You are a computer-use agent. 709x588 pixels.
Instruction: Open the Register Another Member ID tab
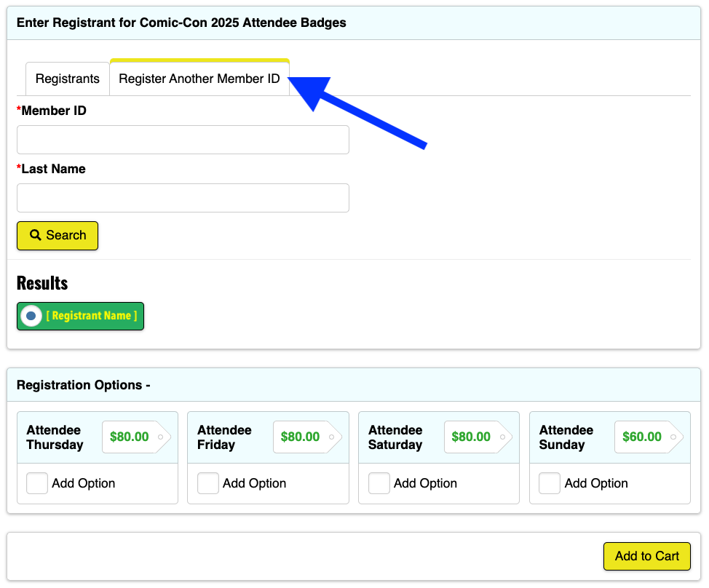(199, 79)
